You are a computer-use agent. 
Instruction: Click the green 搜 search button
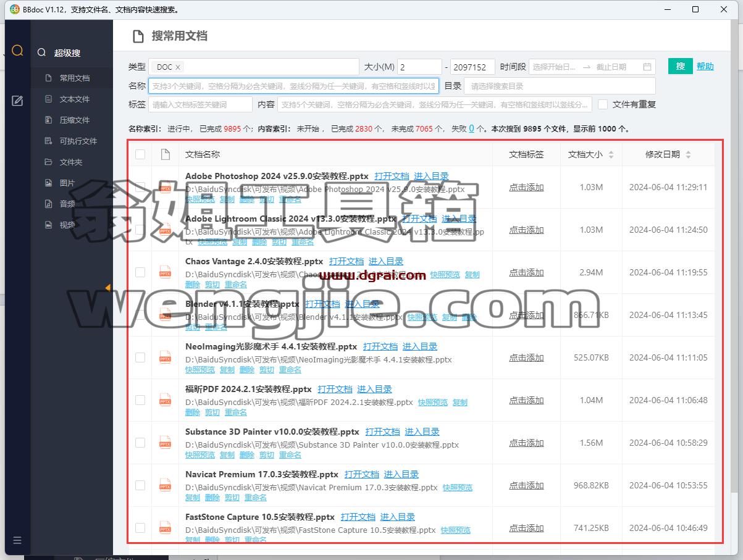680,66
